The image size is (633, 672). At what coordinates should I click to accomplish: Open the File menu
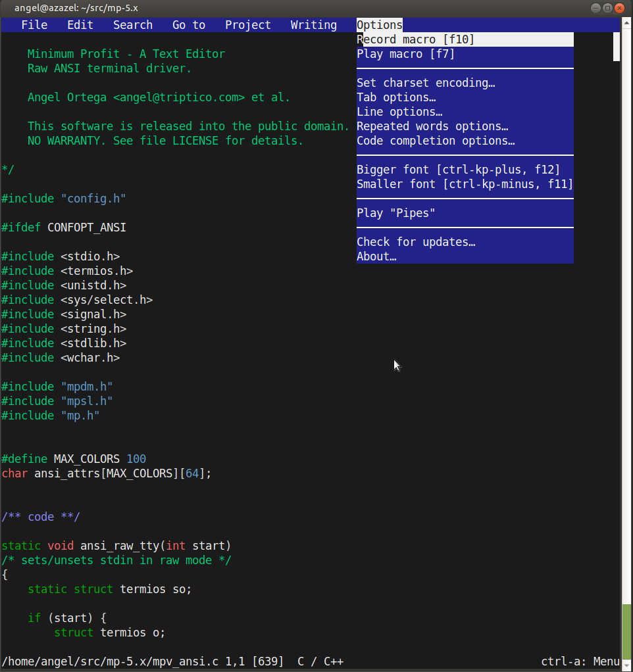34,25
